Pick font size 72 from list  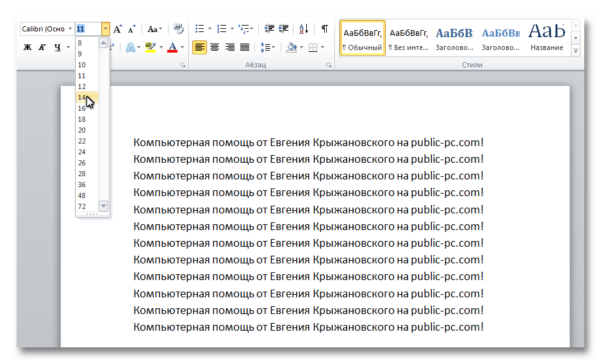[x=87, y=206]
